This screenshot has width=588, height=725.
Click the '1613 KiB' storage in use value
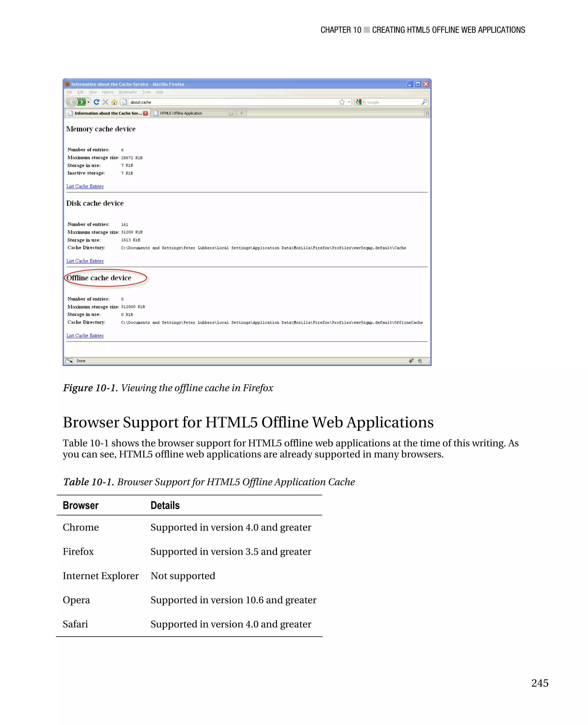[131, 240]
